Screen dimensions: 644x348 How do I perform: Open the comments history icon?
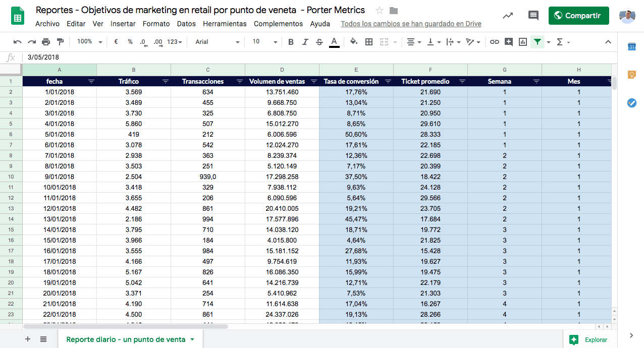click(x=533, y=16)
